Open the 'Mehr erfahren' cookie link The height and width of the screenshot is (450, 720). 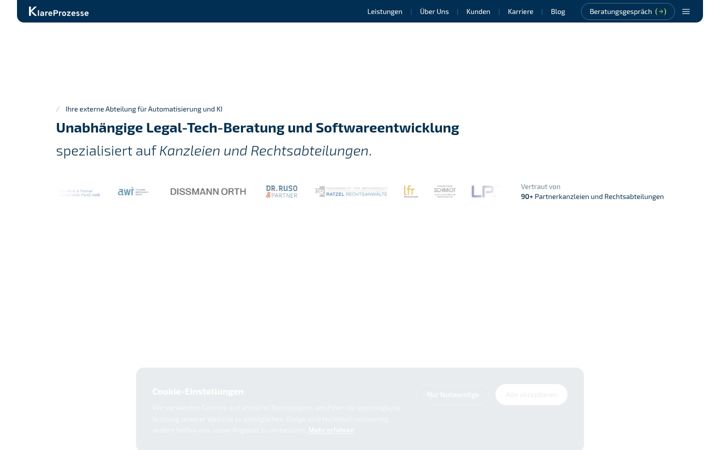(331, 430)
